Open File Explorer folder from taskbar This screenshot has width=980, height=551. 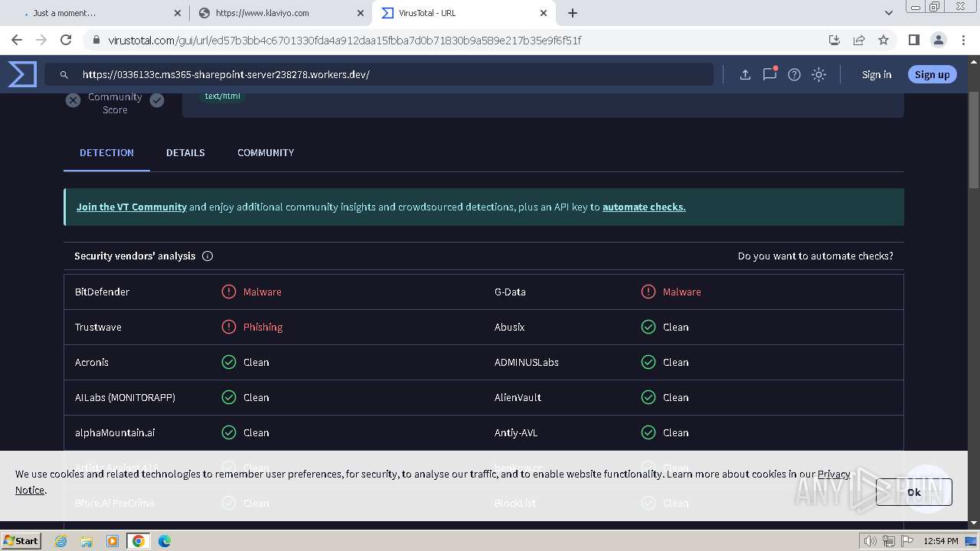coord(87,541)
